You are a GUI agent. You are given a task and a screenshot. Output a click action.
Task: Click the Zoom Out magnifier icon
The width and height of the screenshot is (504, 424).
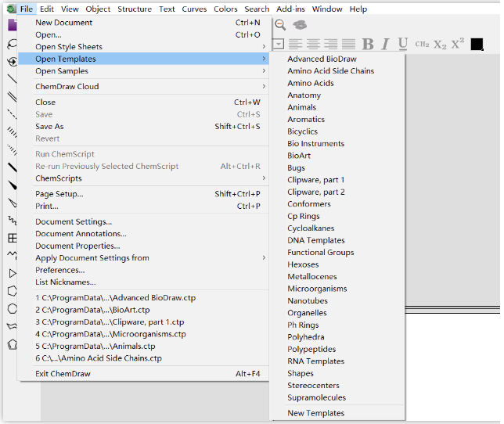coord(280,25)
